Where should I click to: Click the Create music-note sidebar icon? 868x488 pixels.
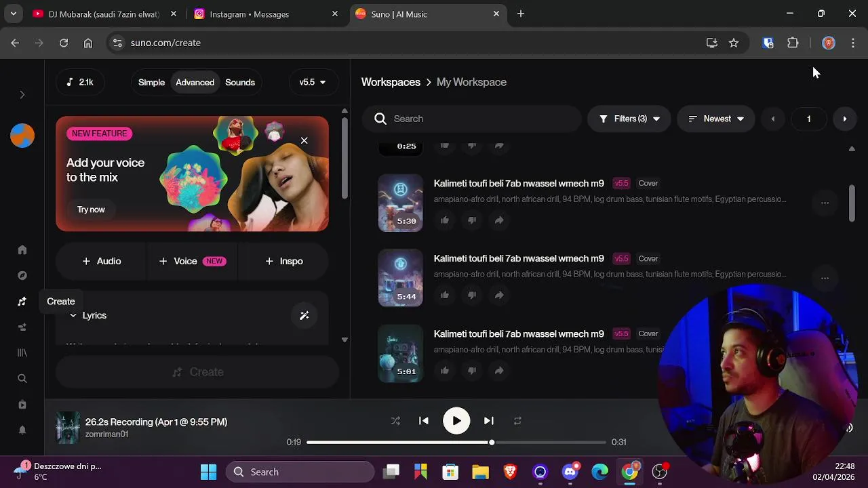[22, 302]
